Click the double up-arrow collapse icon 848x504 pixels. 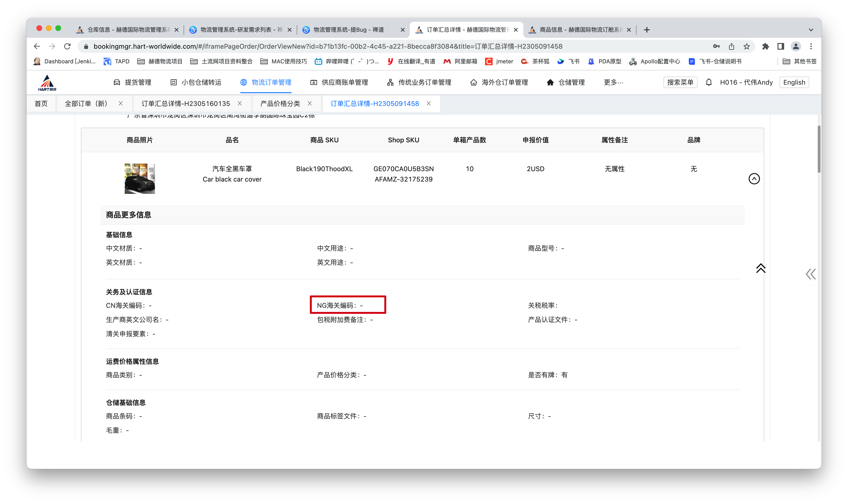(761, 268)
